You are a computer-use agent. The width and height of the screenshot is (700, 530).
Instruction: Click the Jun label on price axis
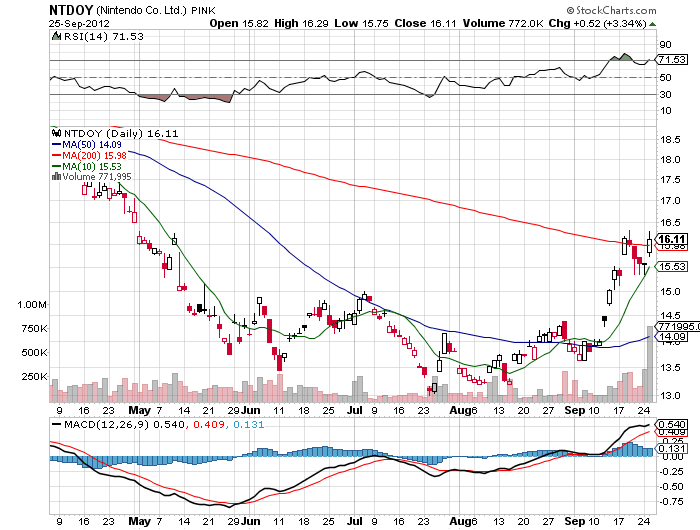click(251, 410)
